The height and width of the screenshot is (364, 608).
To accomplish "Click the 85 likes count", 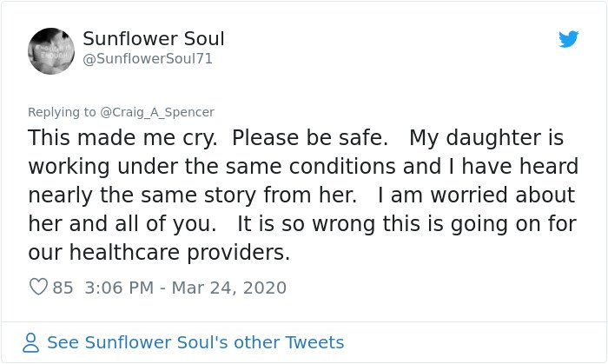I will pyautogui.click(x=63, y=288).
